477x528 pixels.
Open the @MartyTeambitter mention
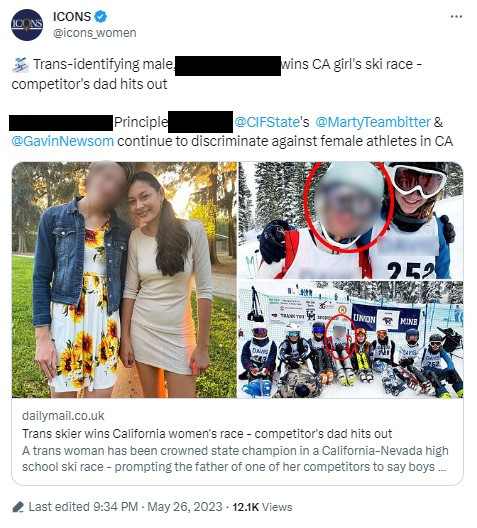coord(373,122)
